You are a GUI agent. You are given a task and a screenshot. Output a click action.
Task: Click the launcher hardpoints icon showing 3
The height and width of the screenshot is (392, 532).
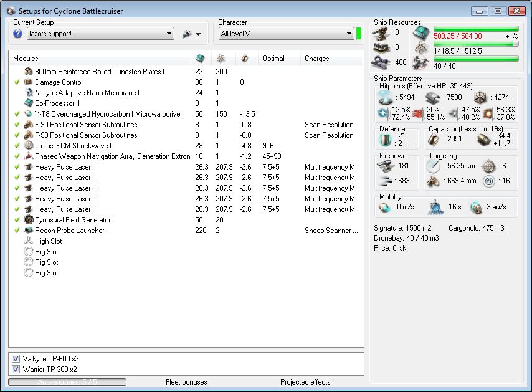click(x=381, y=47)
